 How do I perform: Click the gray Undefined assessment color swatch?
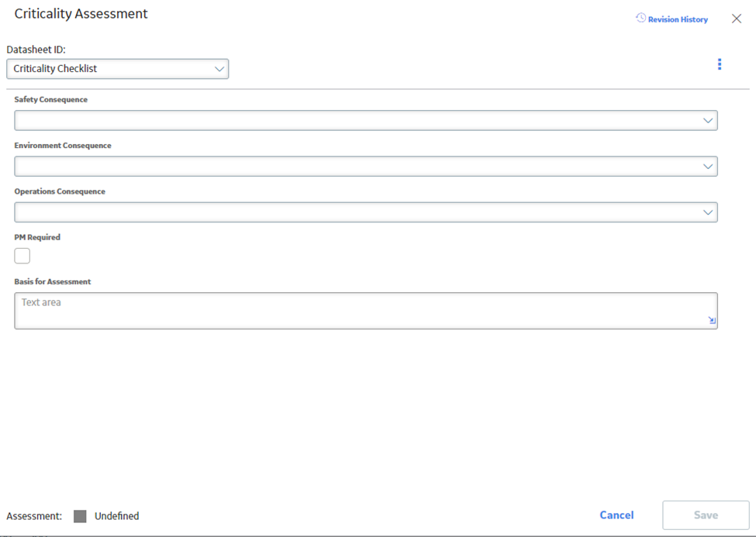(80, 516)
